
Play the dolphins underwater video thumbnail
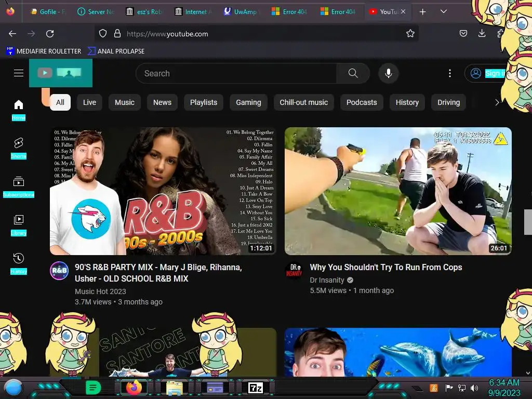pyautogui.click(x=398, y=352)
